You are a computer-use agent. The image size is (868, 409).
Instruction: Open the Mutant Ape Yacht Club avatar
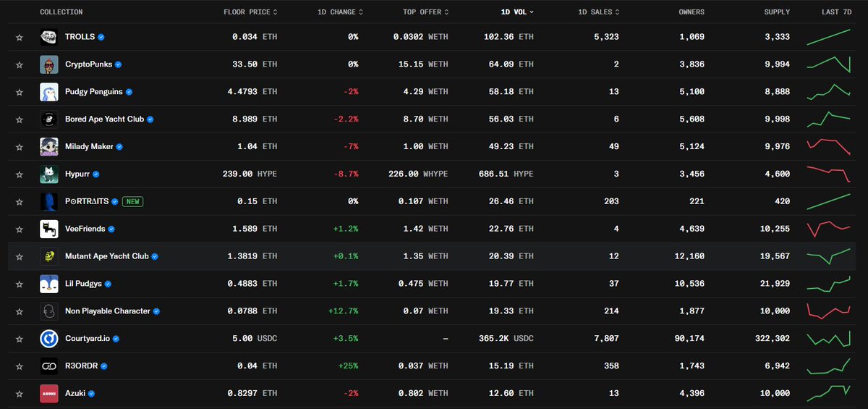[49, 256]
